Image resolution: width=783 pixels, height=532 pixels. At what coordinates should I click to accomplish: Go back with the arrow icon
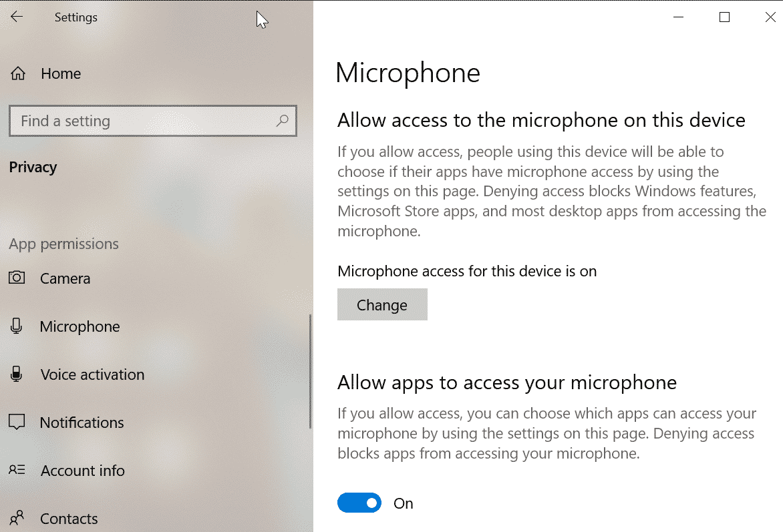coord(17,17)
